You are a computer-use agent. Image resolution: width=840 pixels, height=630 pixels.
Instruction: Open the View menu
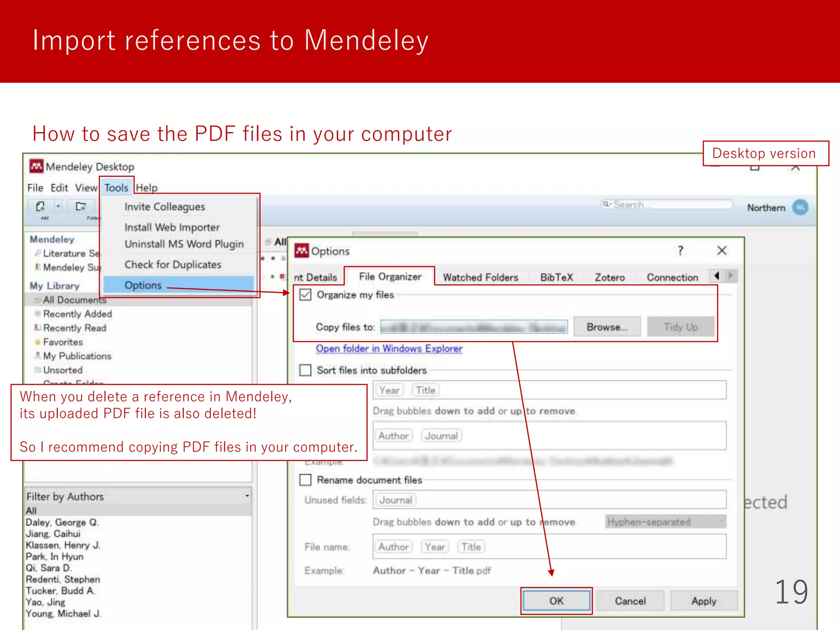pos(86,187)
